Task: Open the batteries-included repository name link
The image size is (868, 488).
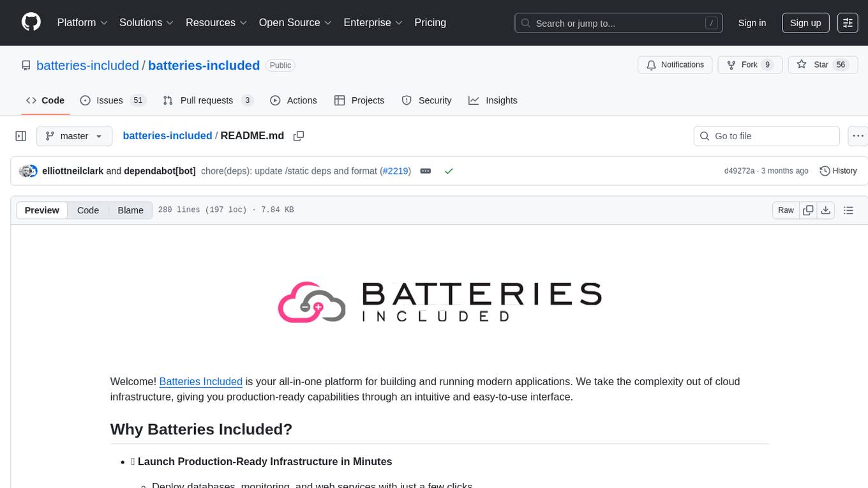Action: pyautogui.click(x=204, y=65)
